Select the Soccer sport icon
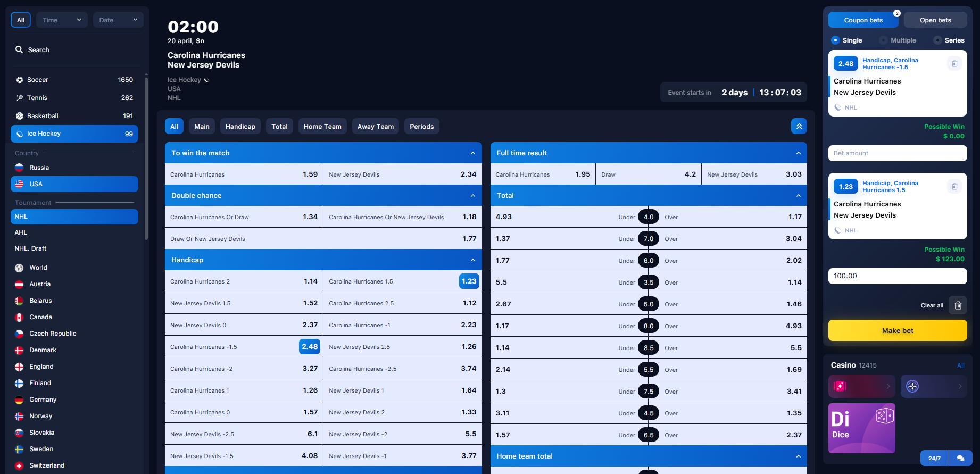The image size is (980, 474). [x=20, y=80]
